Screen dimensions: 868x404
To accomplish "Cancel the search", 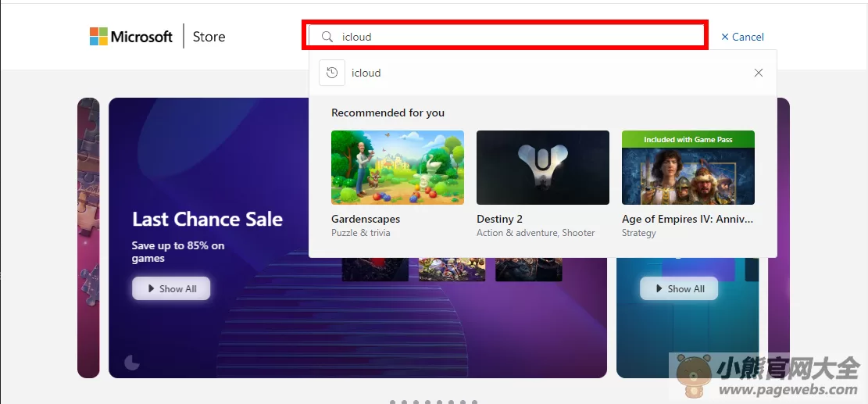I will pyautogui.click(x=742, y=37).
